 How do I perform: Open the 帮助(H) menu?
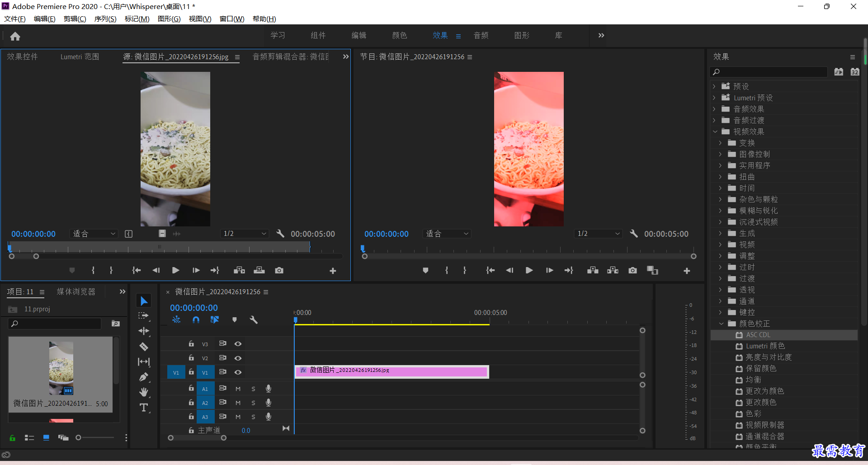[x=264, y=19]
